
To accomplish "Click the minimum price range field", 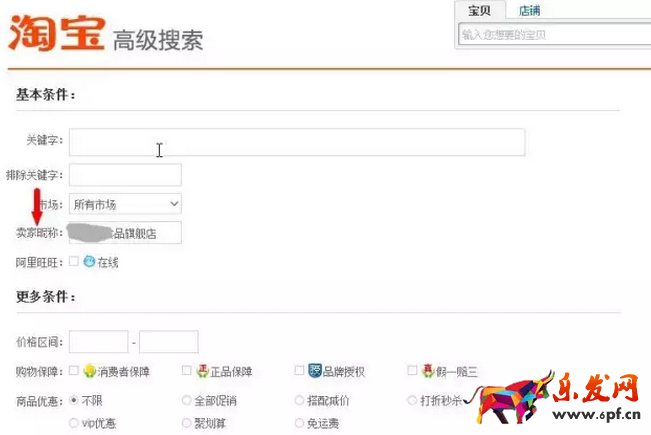I will point(98,342).
